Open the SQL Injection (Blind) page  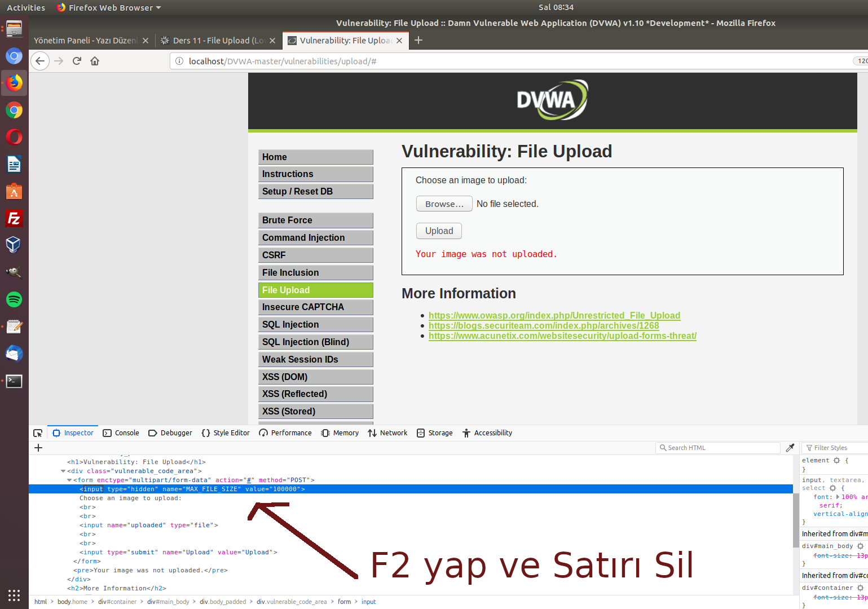[x=316, y=342]
